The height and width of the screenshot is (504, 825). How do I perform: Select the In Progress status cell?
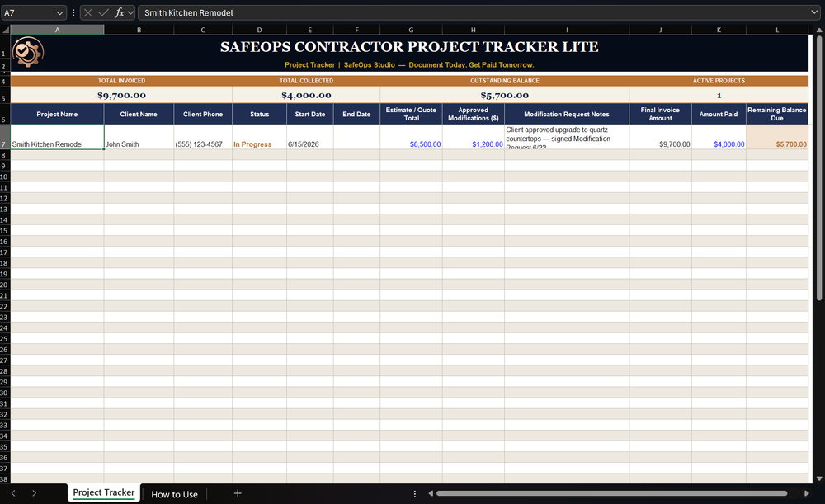pyautogui.click(x=259, y=137)
